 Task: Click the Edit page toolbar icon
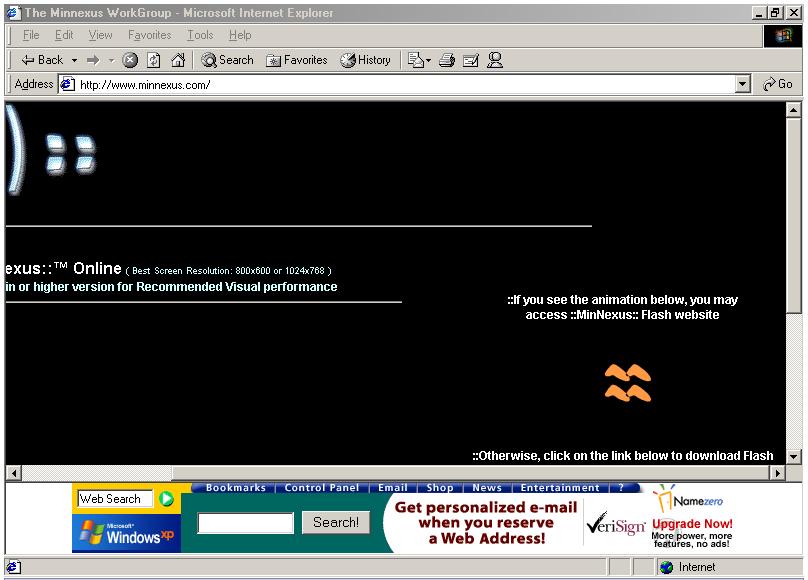tap(470, 60)
